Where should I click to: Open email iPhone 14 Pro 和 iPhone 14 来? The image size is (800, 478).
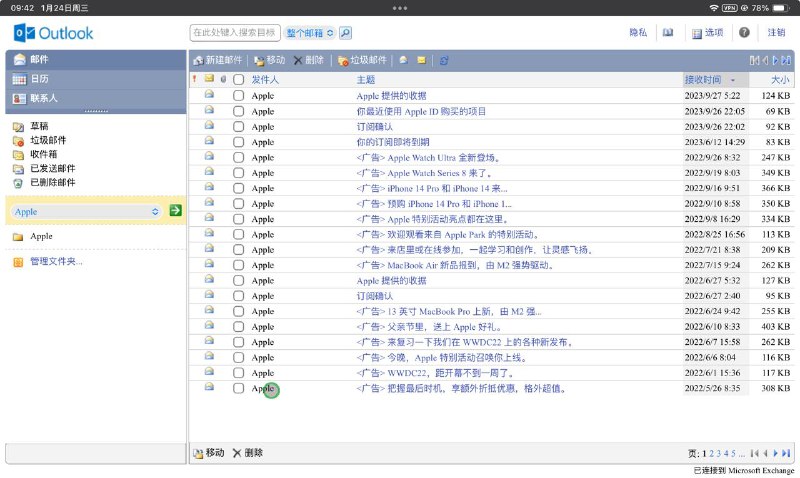tap(432, 188)
